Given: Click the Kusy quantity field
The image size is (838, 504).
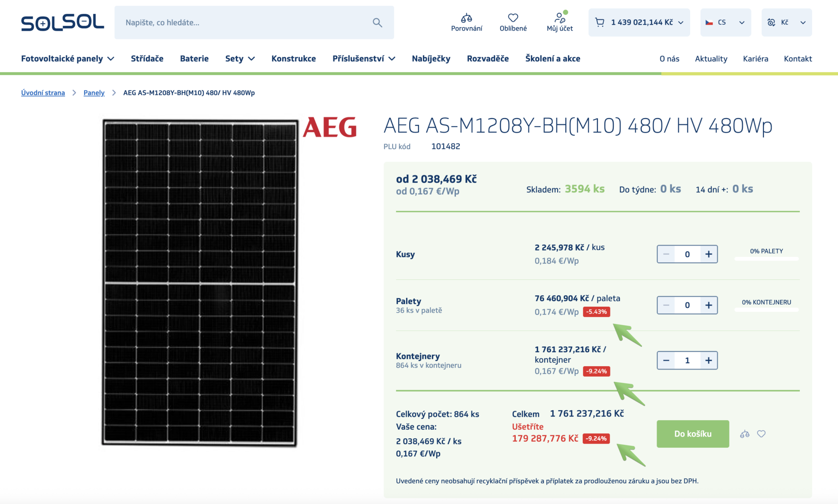Looking at the screenshot, I should [x=687, y=254].
